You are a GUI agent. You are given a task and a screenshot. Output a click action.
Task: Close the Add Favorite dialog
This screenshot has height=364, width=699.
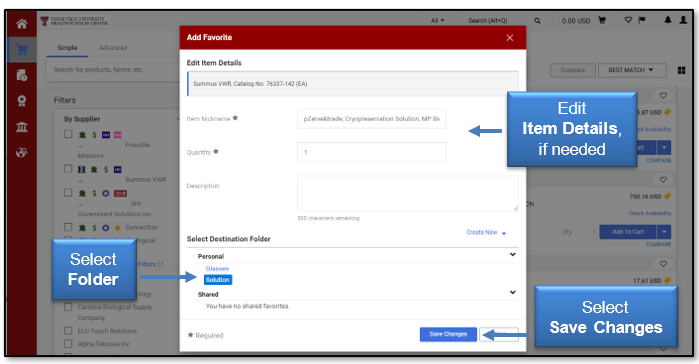(510, 38)
